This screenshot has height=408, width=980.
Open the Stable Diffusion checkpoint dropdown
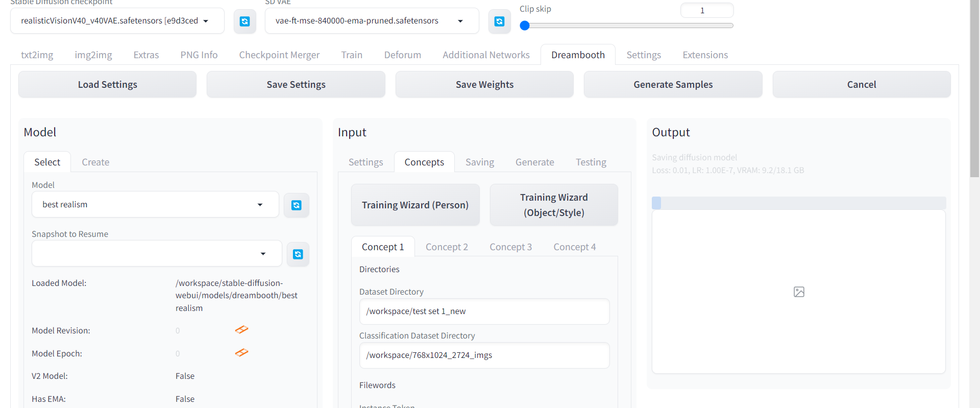(117, 21)
